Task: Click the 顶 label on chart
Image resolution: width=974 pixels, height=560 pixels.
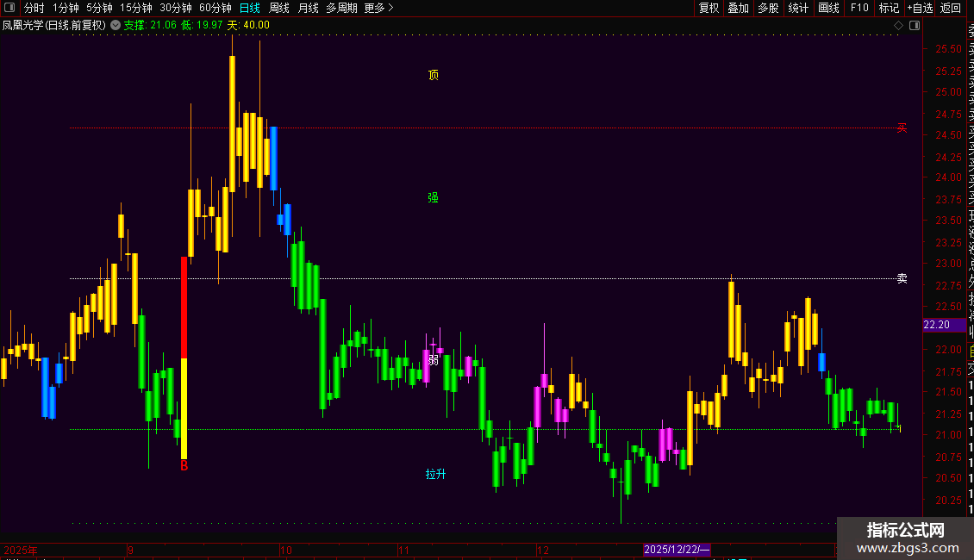Action: pos(434,75)
